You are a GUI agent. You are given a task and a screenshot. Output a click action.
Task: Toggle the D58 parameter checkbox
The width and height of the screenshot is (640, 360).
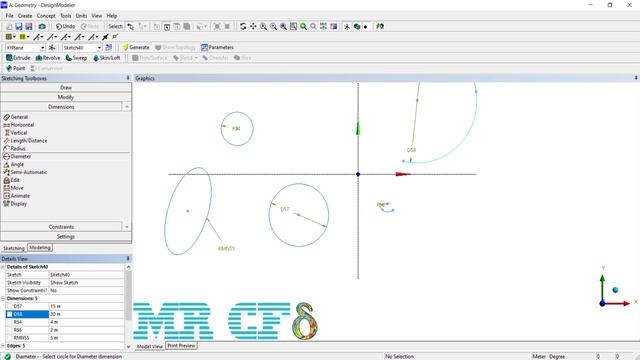tap(9, 314)
